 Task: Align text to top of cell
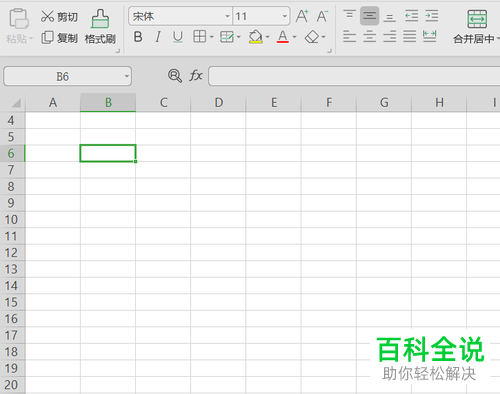click(x=349, y=16)
